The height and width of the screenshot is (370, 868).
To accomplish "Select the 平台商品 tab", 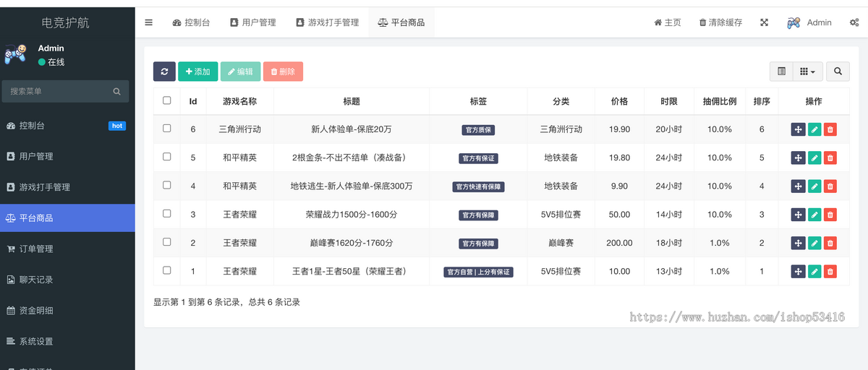I will pos(401,22).
